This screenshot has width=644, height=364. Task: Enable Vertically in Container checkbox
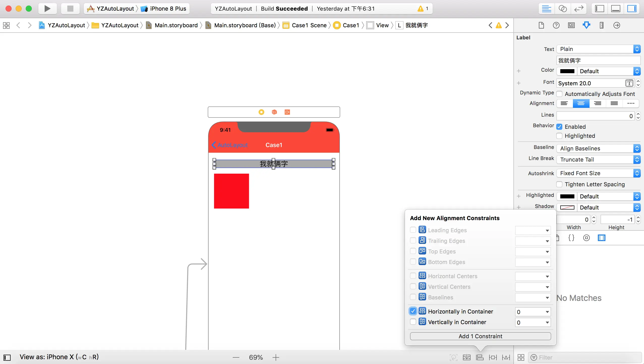(413, 322)
